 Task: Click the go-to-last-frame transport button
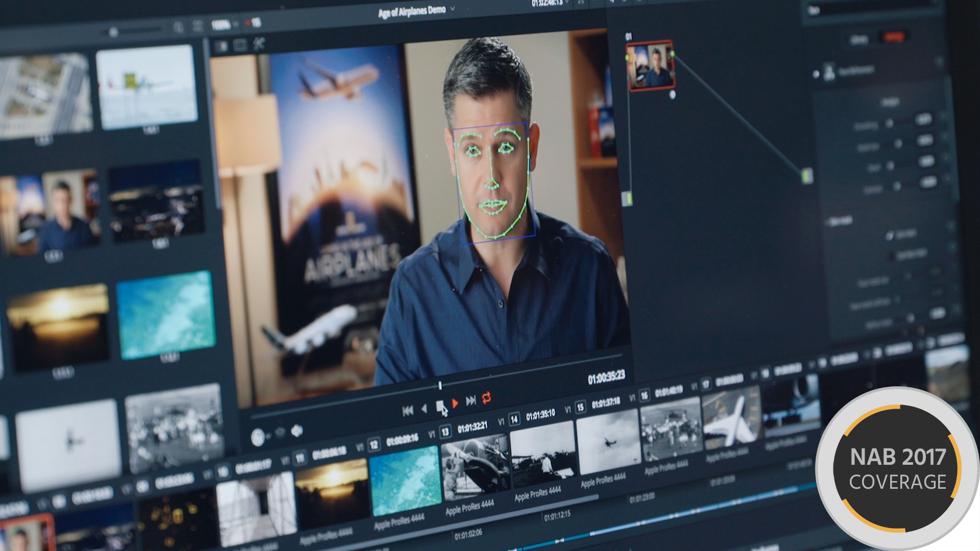[x=471, y=400]
